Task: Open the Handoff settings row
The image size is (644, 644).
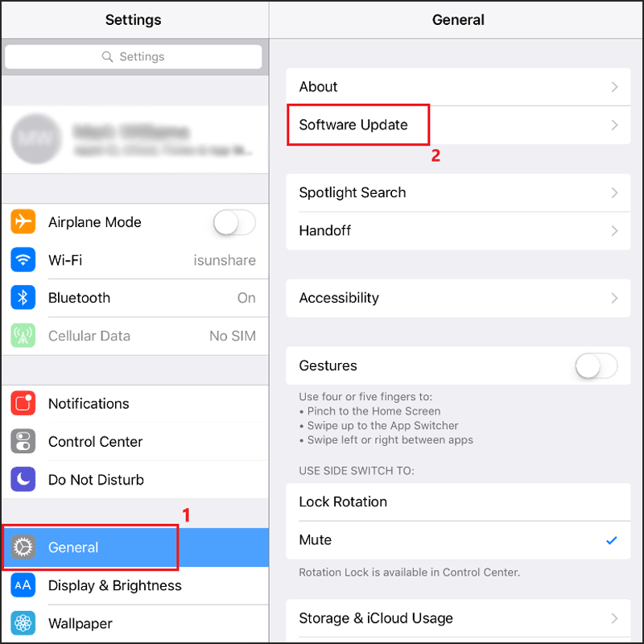Action: point(458,231)
